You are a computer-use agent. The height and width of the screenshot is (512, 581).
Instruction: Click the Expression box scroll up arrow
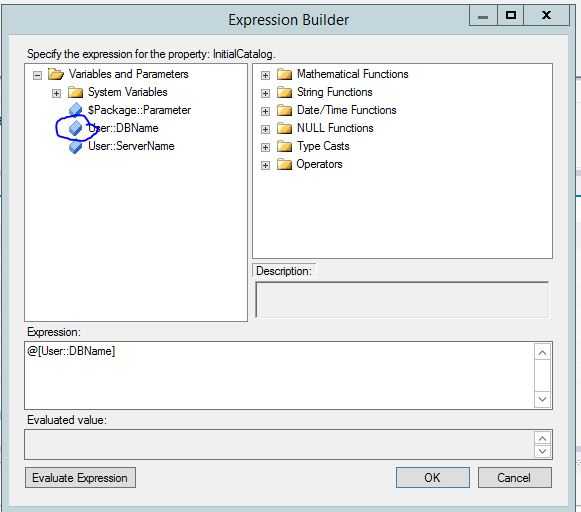pos(542,353)
